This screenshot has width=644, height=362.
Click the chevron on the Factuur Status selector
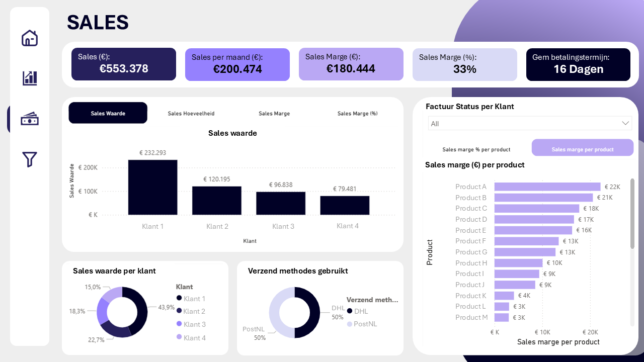tap(625, 123)
